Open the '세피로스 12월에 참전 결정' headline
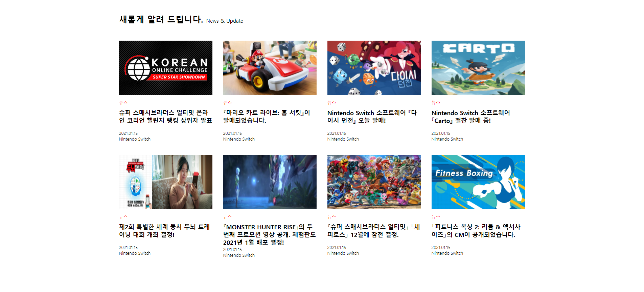The image size is (644, 292). [374, 231]
